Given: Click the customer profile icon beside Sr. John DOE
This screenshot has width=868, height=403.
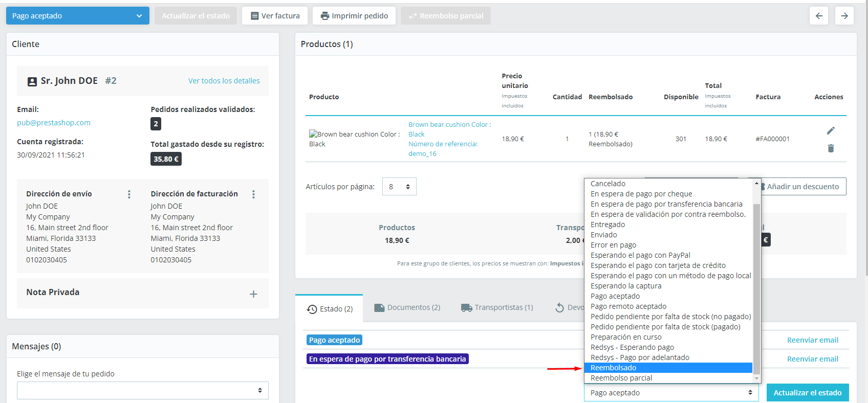Looking at the screenshot, I should (x=32, y=81).
